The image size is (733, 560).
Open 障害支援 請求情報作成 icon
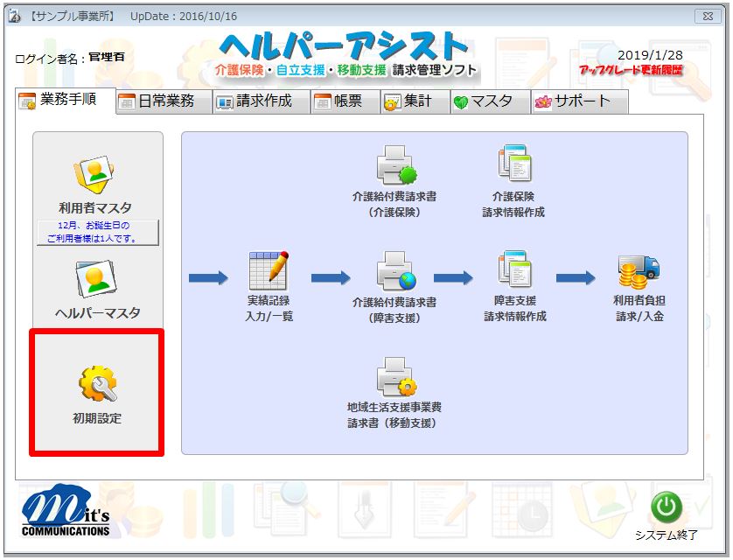(514, 270)
